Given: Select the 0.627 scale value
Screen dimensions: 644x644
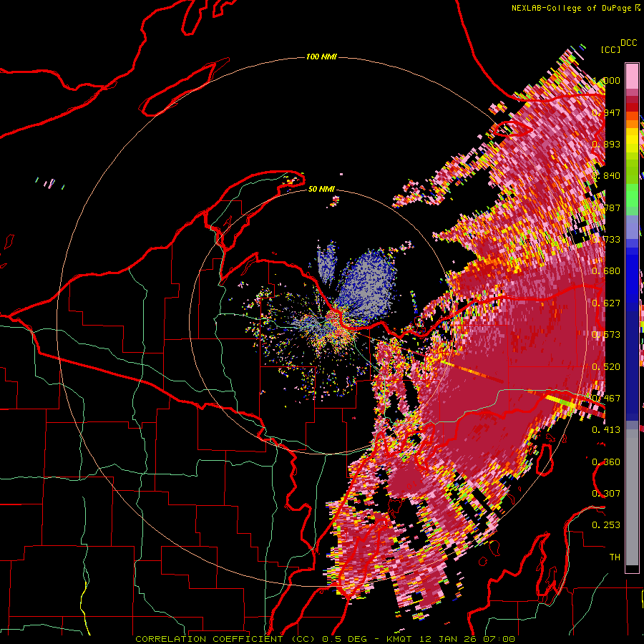Looking at the screenshot, I should [606, 303].
